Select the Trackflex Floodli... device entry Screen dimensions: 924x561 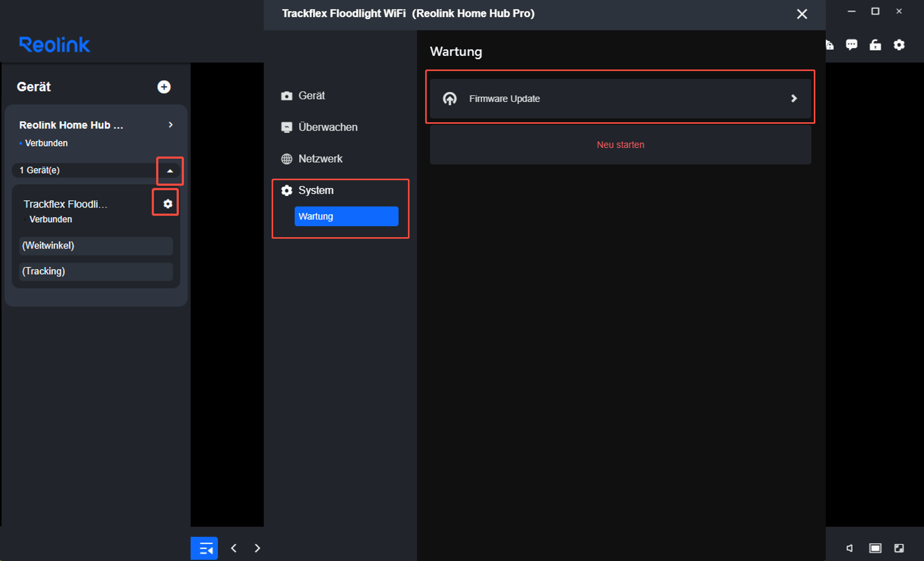(x=66, y=204)
